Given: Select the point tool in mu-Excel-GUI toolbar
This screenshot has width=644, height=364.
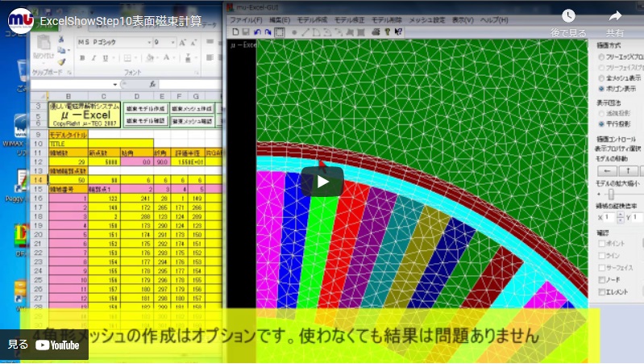Looking at the screenshot, I should coord(294,32).
